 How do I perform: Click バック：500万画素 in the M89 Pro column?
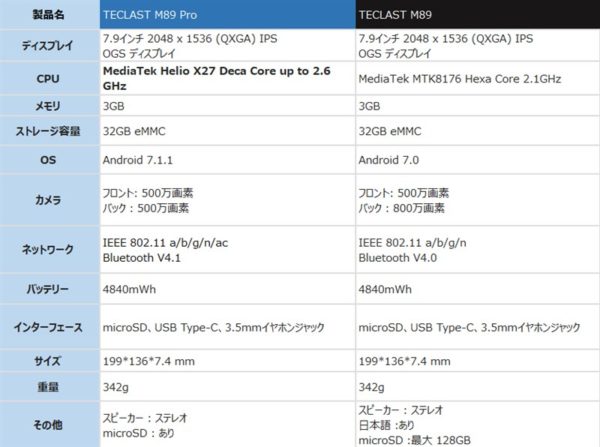[146, 208]
